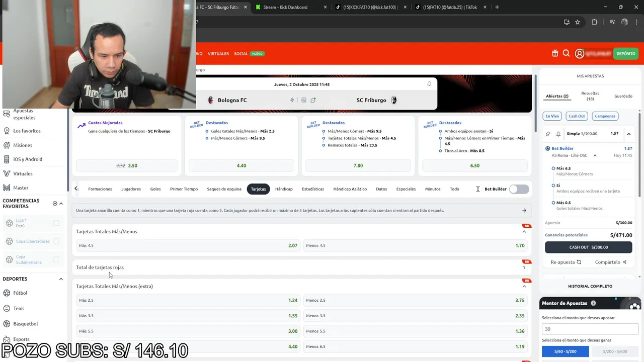
Task: Open the Guardado bets tab
Action: [623, 96]
